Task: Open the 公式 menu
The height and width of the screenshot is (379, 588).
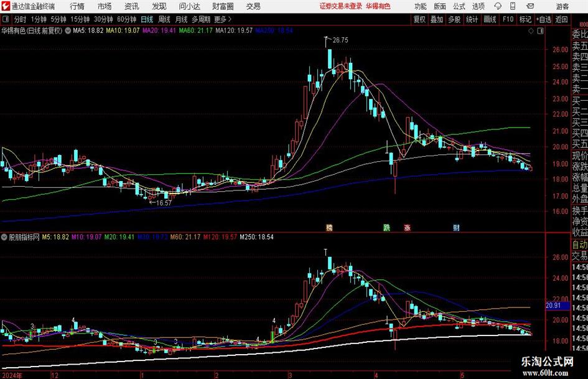Action: [459, 6]
